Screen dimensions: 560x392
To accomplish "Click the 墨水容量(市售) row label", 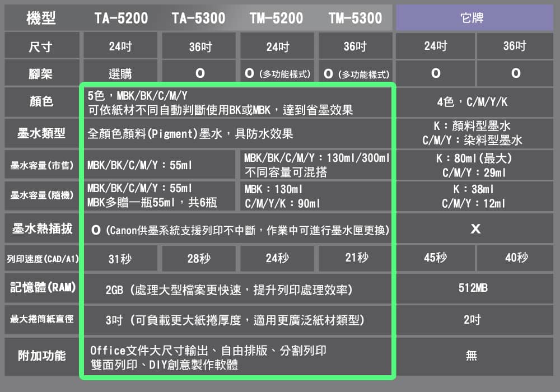I will point(41,165).
